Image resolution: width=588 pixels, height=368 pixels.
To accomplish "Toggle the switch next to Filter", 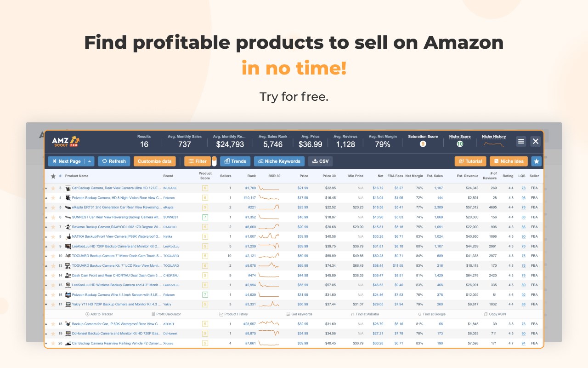I will coord(214,161).
